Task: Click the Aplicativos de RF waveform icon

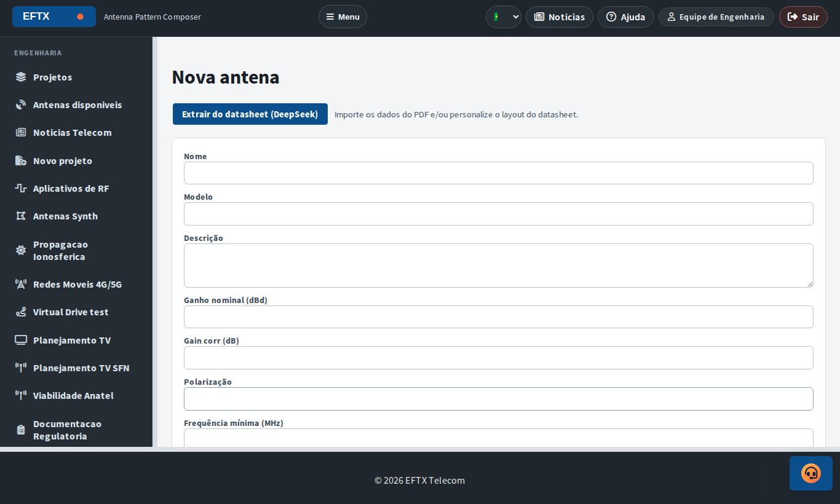Action: click(21, 188)
